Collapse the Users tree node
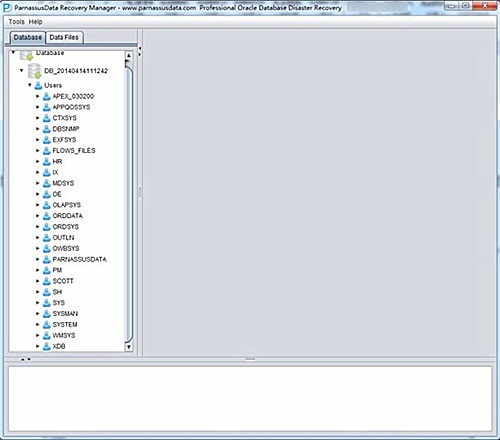The width and height of the screenshot is (500, 440). [x=30, y=85]
